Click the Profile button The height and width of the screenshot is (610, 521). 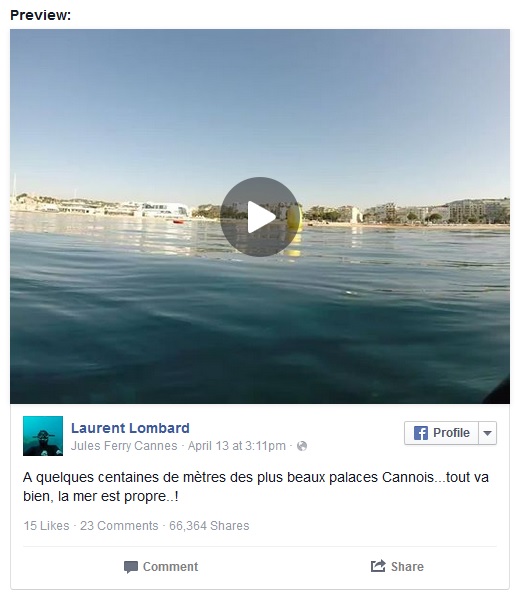pos(441,433)
